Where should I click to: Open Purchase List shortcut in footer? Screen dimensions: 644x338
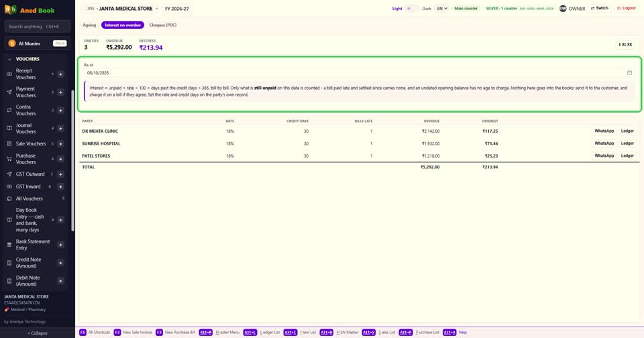pos(419,332)
